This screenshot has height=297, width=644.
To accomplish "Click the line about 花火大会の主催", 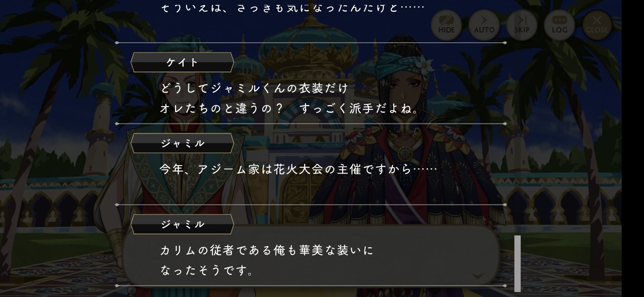I will 298,169.
